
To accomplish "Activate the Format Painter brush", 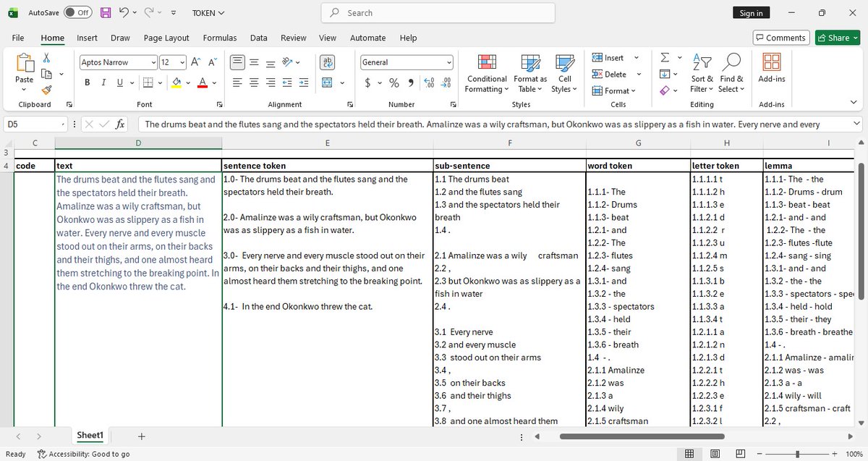I will pyautogui.click(x=46, y=90).
